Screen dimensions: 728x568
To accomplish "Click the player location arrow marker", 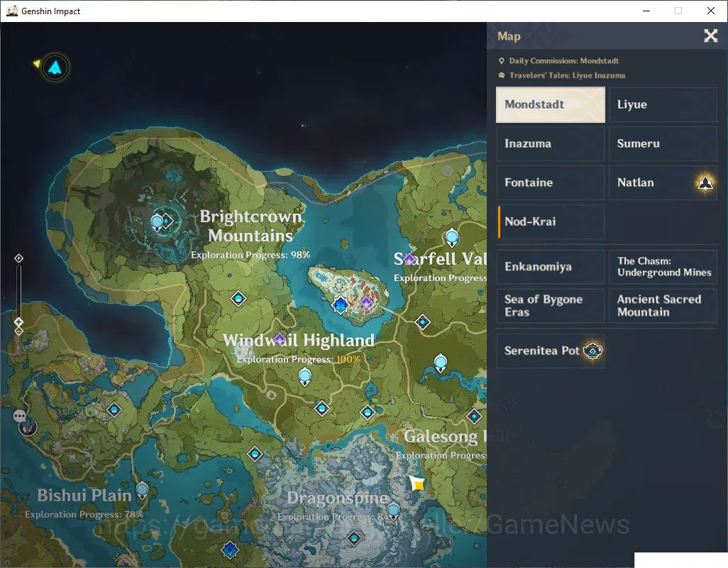I will pyautogui.click(x=55, y=68).
